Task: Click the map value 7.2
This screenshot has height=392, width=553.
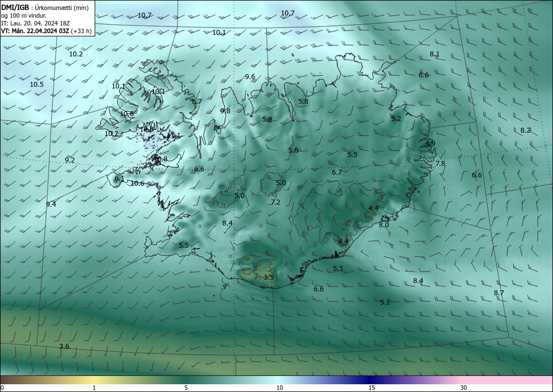Action: (x=275, y=202)
